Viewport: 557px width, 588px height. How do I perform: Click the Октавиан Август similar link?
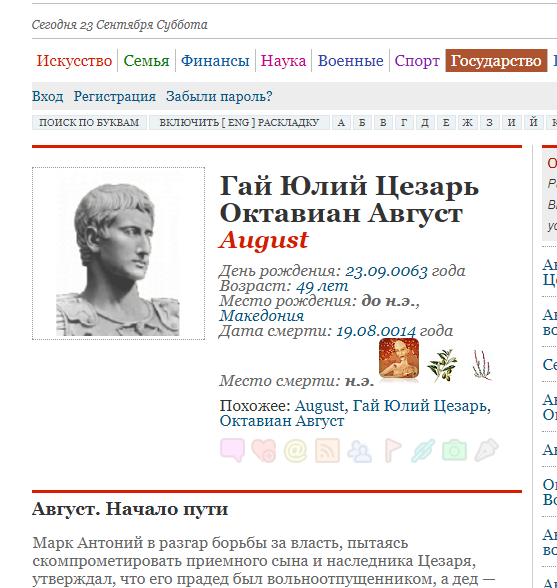click(282, 421)
